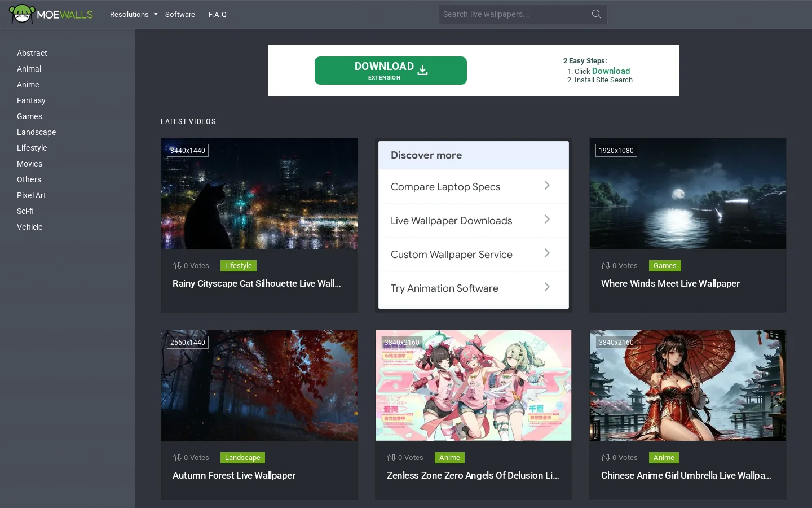Select the Lifestyle category in sidebar
This screenshot has width=812, height=508.
(32, 148)
